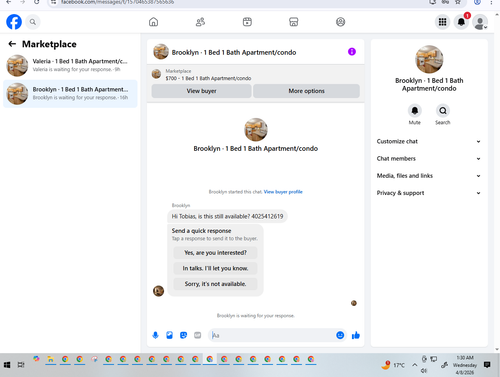This screenshot has height=377, width=500.
Task: Expand the Privacy & support section
Action: (429, 193)
